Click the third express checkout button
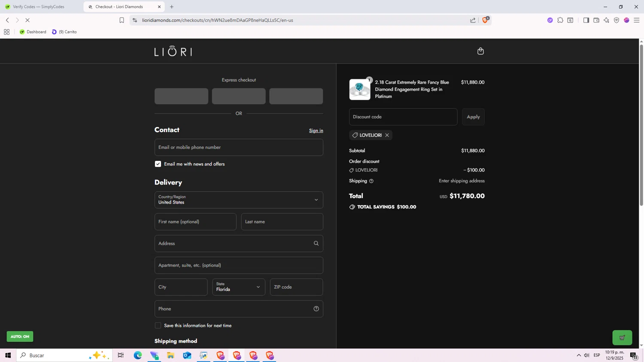The height and width of the screenshot is (362, 644). (x=296, y=96)
